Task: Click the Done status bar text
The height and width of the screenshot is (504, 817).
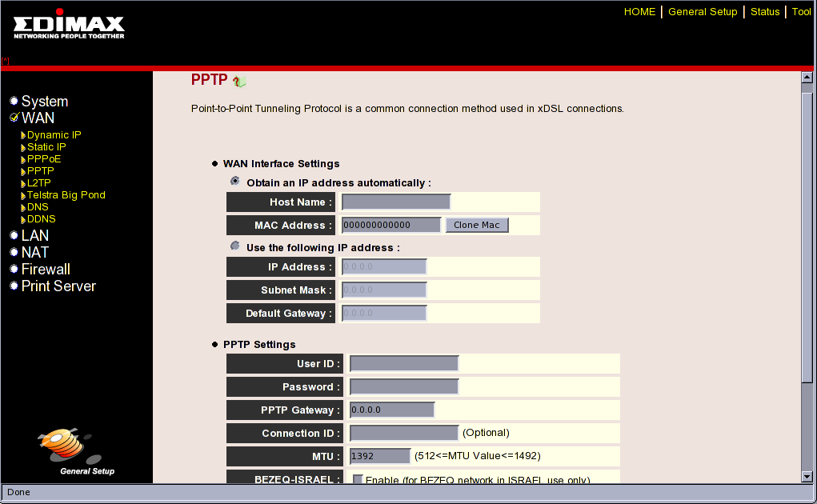Action: (x=18, y=492)
